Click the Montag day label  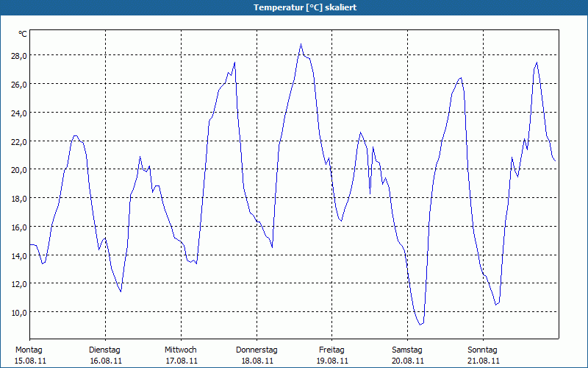29,350
